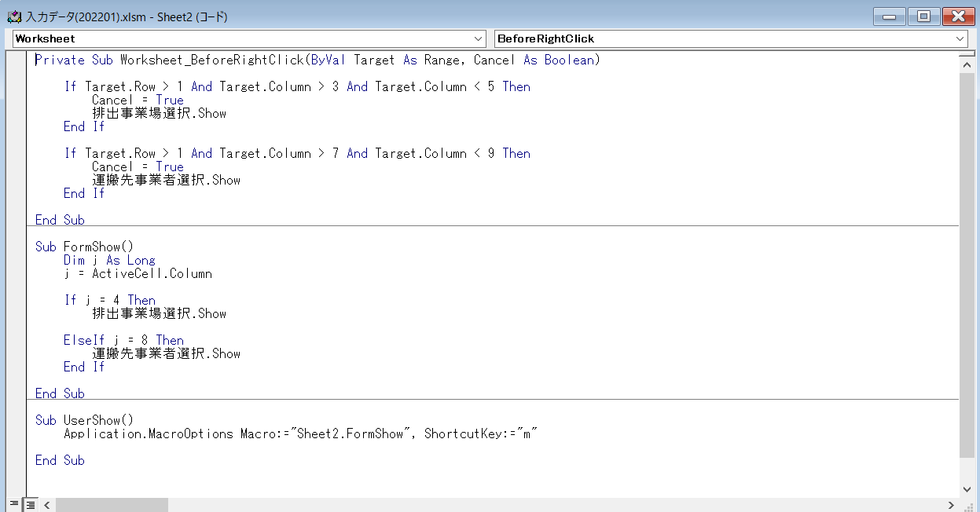Screen dimensions: 980x512
Task: Close the Sheet2 code window
Action: pyautogui.click(x=958, y=16)
